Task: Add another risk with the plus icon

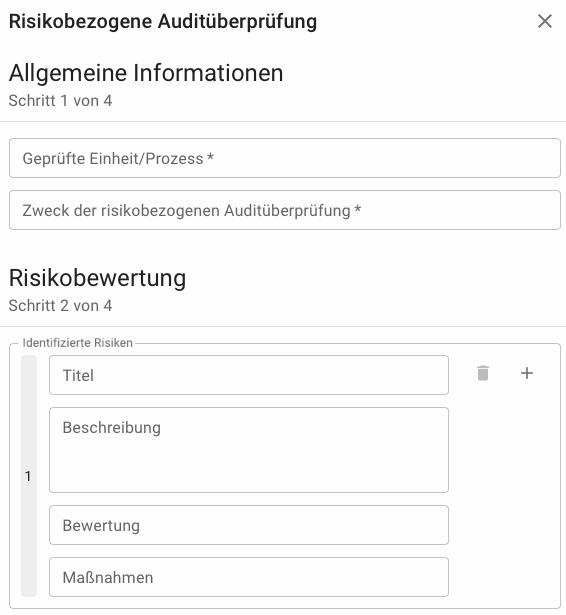Action: click(526, 373)
